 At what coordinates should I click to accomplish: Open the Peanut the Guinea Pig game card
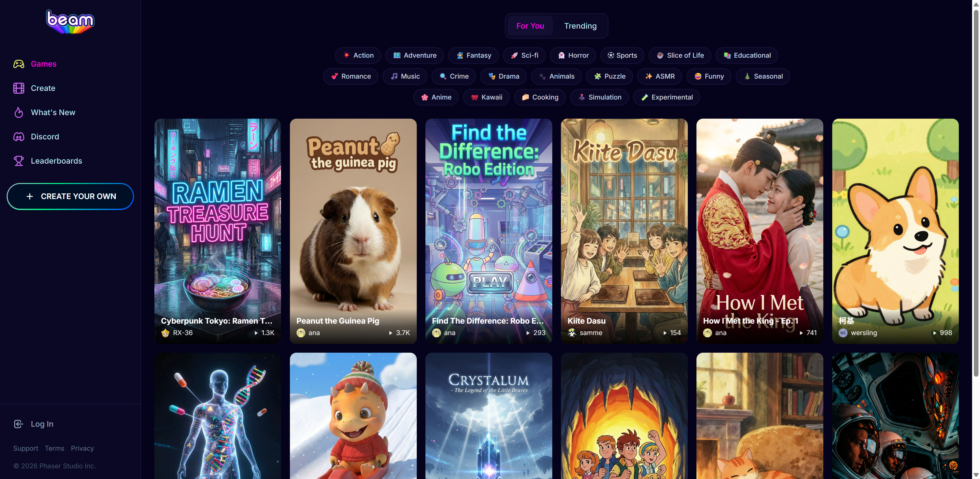click(x=353, y=231)
